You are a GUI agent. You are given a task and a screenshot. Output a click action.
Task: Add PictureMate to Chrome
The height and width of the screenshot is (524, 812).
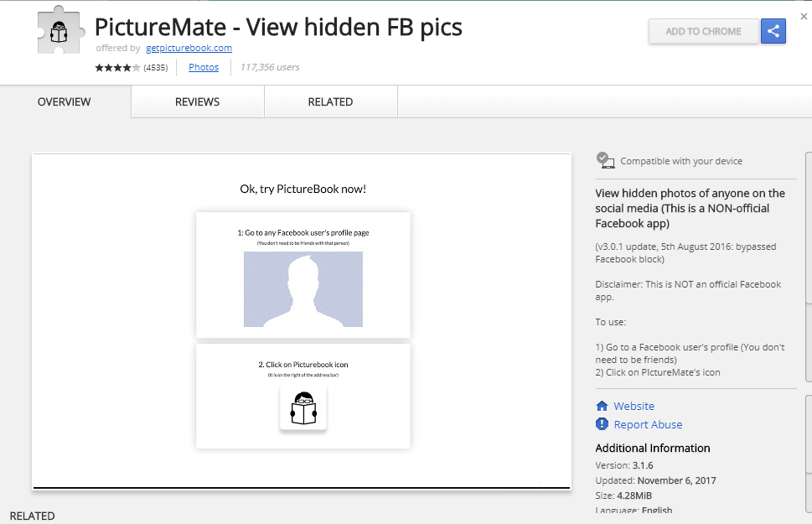tap(703, 31)
